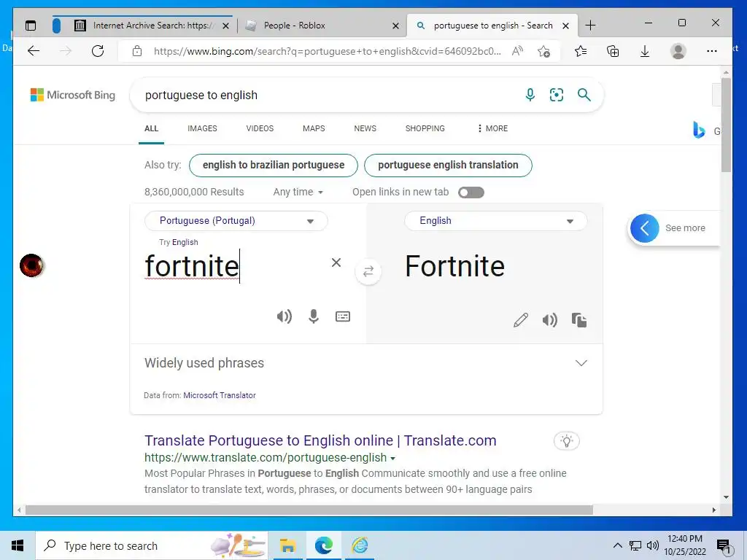Click into the fortnite translator input
The image size is (747, 560).
point(192,265)
